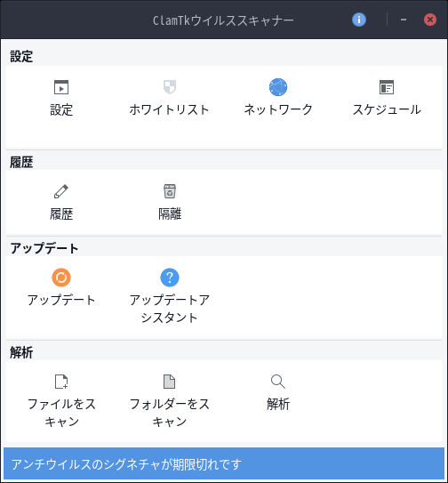Open the 解析 magnifier icon
Screen dimensions: 448x483
click(278, 382)
